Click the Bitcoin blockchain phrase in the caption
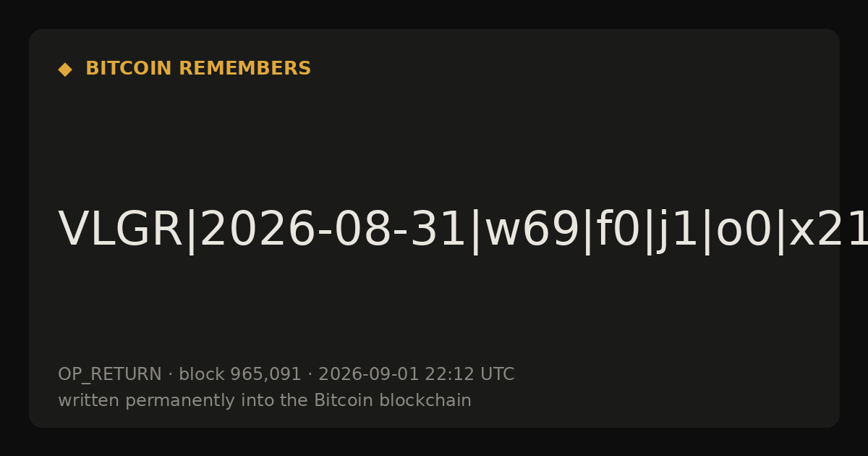This screenshot has width=868, height=456. point(393,400)
